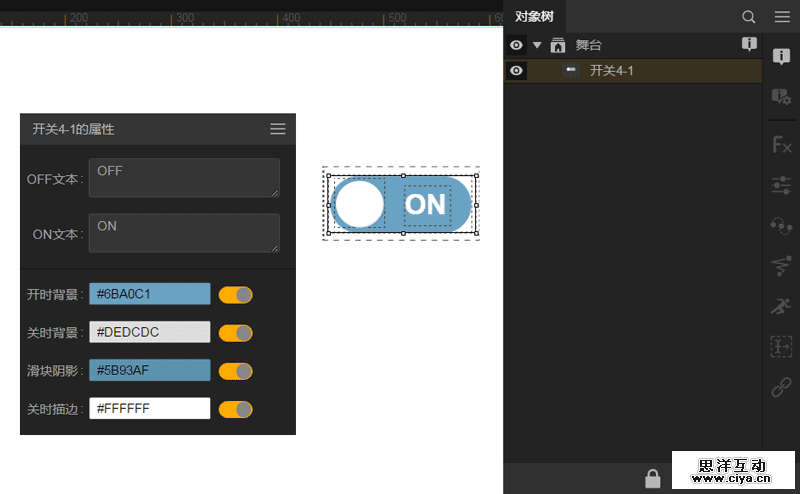Toggle visibility of 开关4-1 object
800x494 pixels.
point(516,71)
